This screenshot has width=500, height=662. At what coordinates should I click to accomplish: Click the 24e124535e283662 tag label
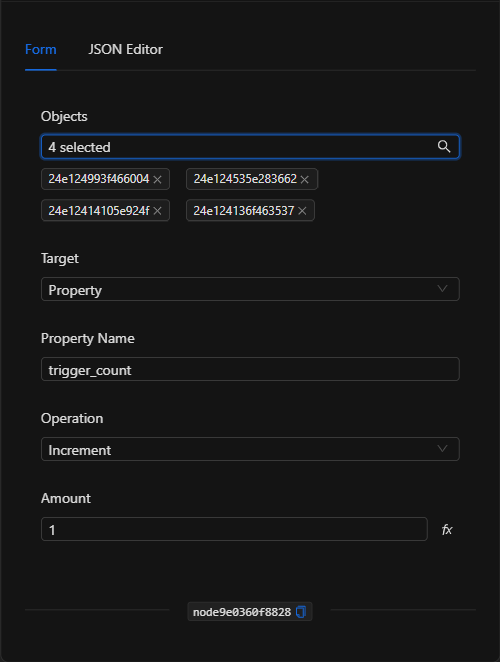coord(245,179)
